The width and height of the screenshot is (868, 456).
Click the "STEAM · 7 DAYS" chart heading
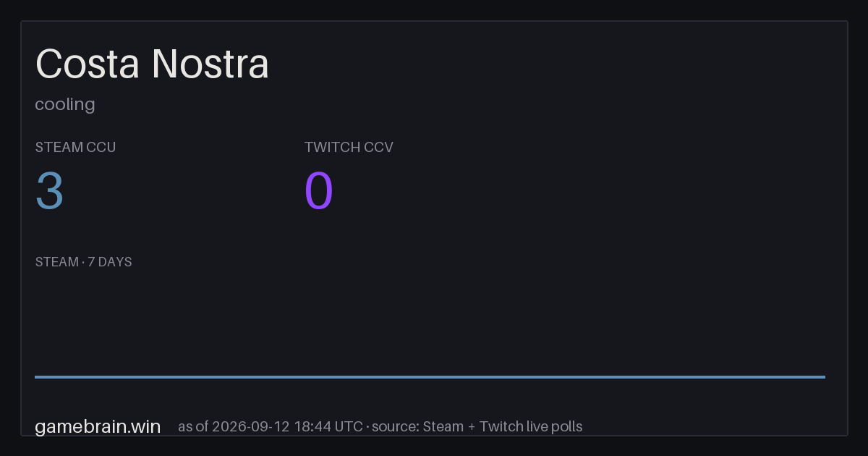tap(83, 262)
